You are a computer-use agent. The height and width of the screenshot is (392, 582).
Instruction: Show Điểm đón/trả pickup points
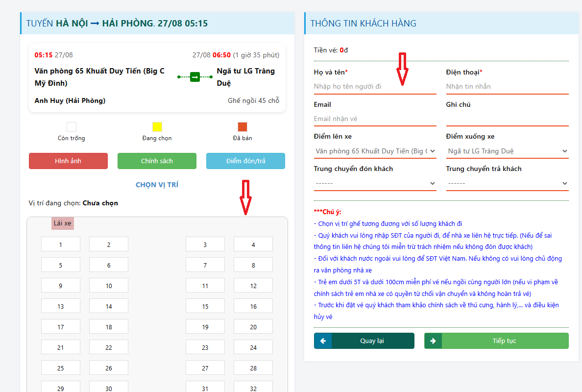point(245,161)
